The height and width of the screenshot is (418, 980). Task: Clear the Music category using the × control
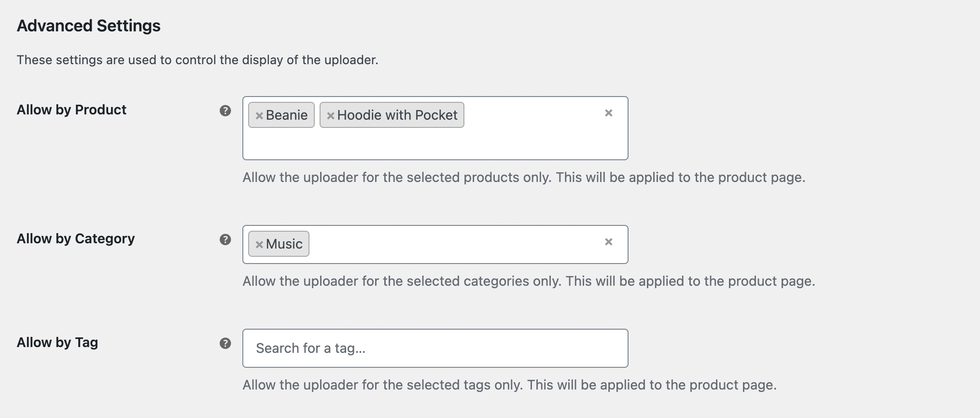pos(608,241)
